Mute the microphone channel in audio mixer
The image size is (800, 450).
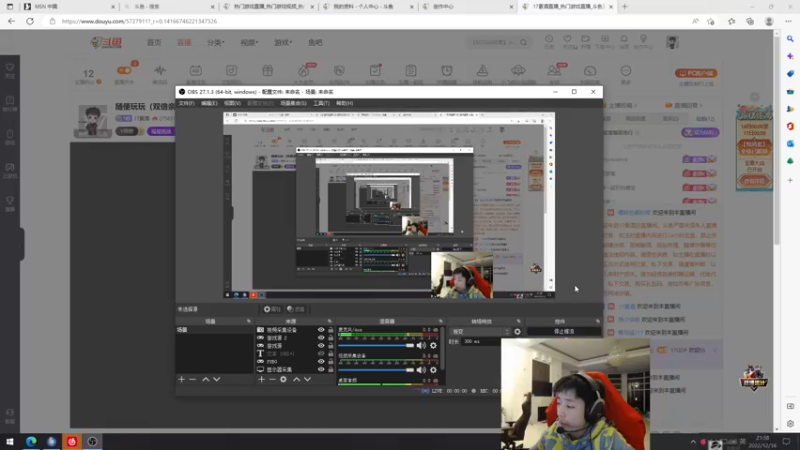(421, 345)
